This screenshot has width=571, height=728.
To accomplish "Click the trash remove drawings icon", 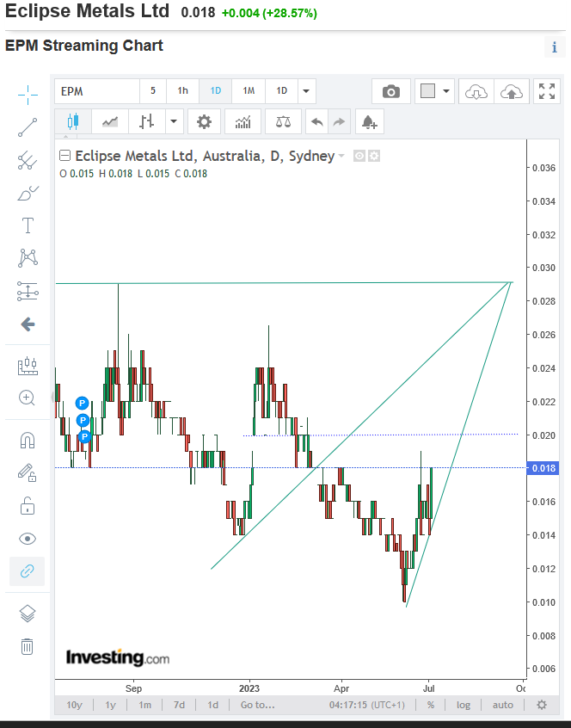I will click(x=28, y=646).
